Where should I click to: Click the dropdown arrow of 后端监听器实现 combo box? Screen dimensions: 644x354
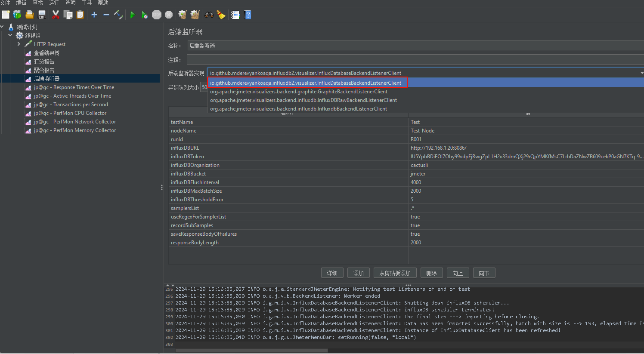coord(641,73)
